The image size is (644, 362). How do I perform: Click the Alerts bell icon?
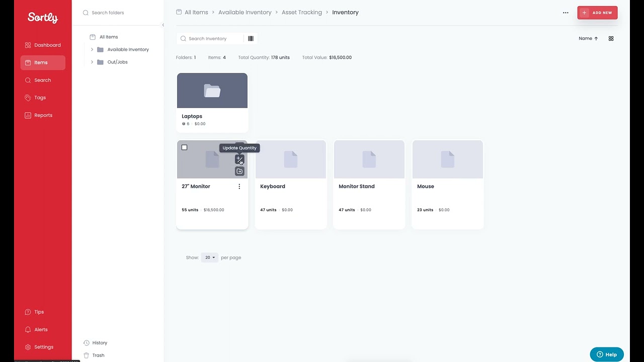click(x=28, y=329)
